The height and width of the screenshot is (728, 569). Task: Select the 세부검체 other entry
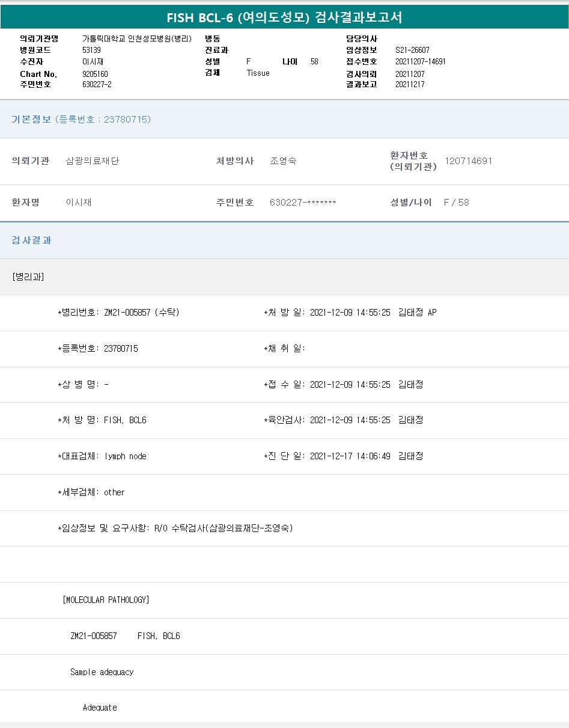pyautogui.click(x=91, y=492)
